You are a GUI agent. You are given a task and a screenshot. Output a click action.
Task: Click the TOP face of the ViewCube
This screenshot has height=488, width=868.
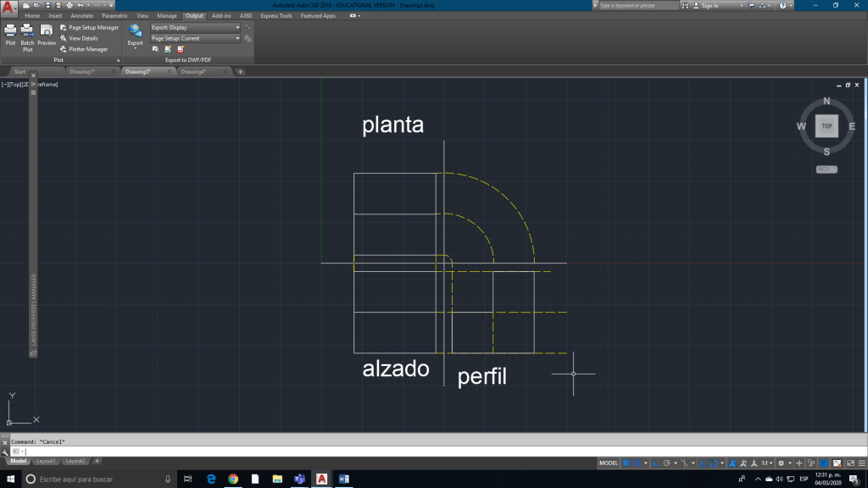click(826, 126)
